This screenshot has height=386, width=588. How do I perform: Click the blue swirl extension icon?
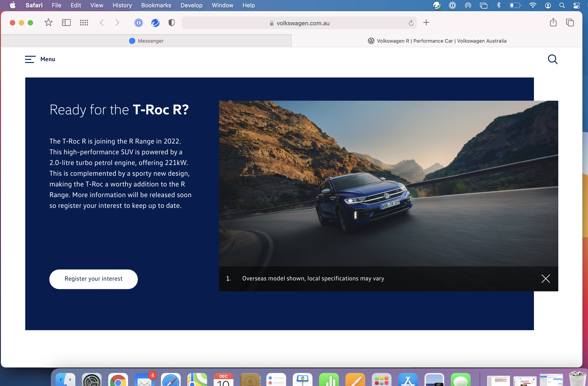(x=155, y=23)
